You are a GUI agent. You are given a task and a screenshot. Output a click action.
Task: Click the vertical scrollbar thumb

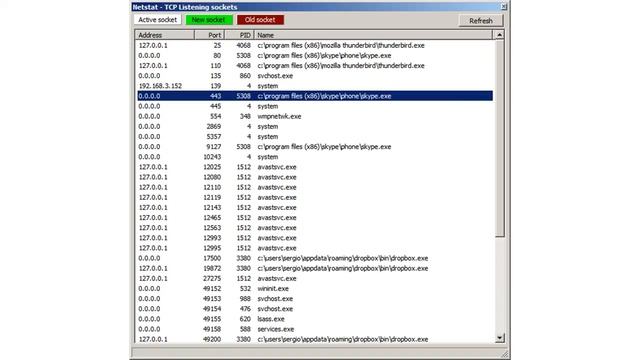[x=500, y=138]
